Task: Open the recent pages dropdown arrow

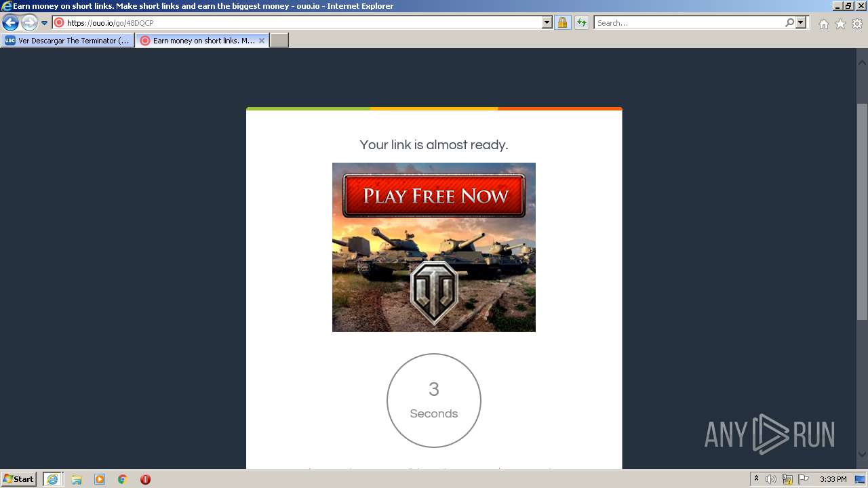Action: click(45, 23)
